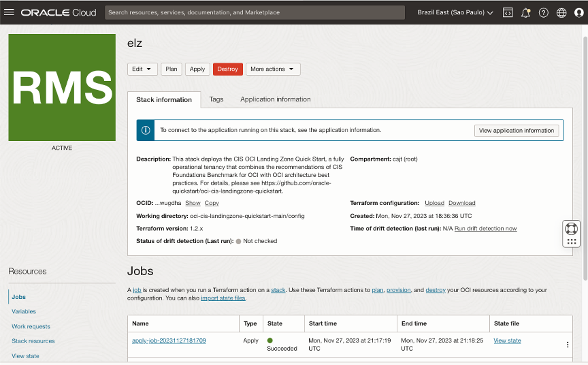The image size is (588, 365).
Task: Expand the More actions dropdown
Action: 273,69
